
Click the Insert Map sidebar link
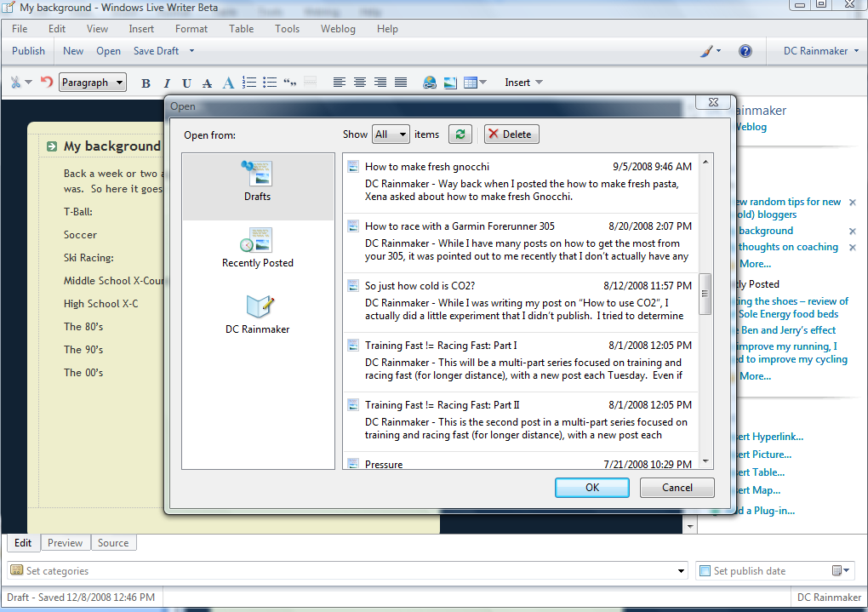tap(758, 490)
